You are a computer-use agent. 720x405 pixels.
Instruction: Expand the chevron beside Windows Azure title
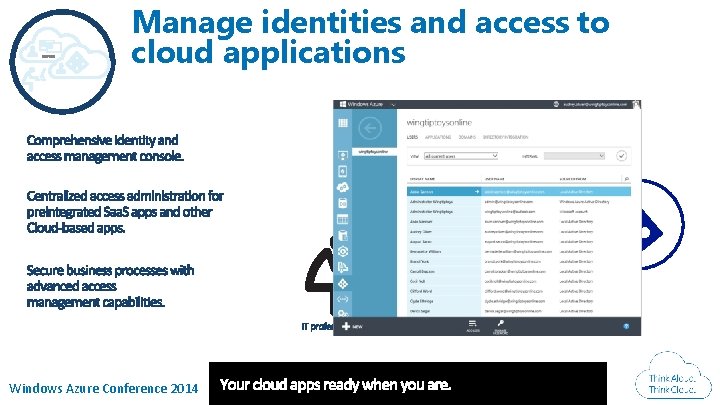tap(393, 105)
